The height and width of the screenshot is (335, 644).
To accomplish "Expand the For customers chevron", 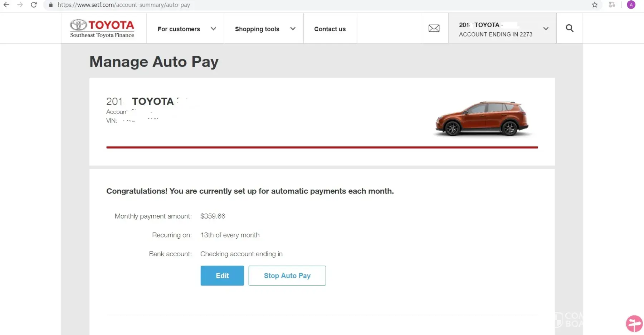I will pos(213,29).
